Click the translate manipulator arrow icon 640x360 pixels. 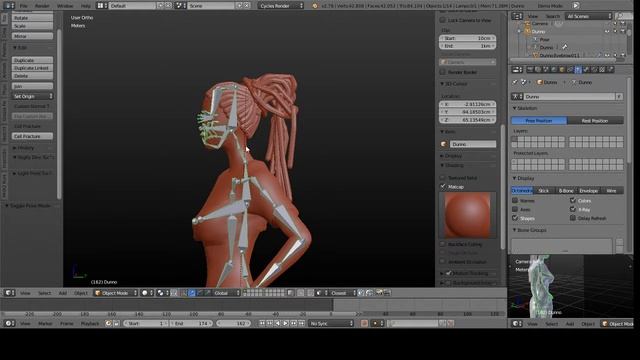192,293
